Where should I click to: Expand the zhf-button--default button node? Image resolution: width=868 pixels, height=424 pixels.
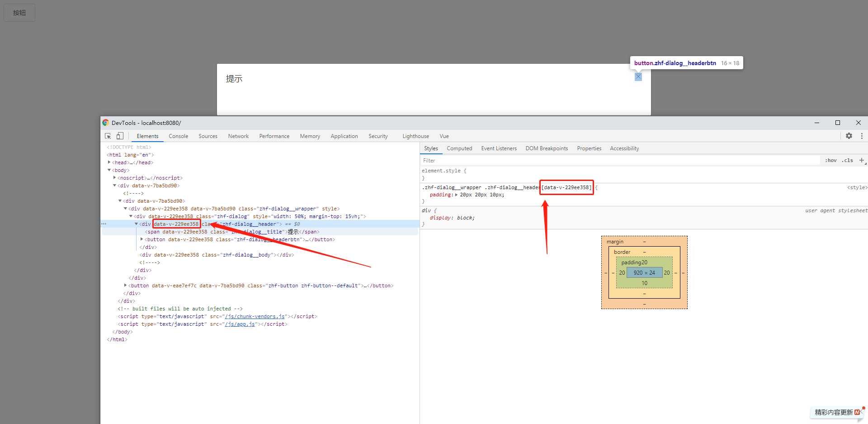125,286
